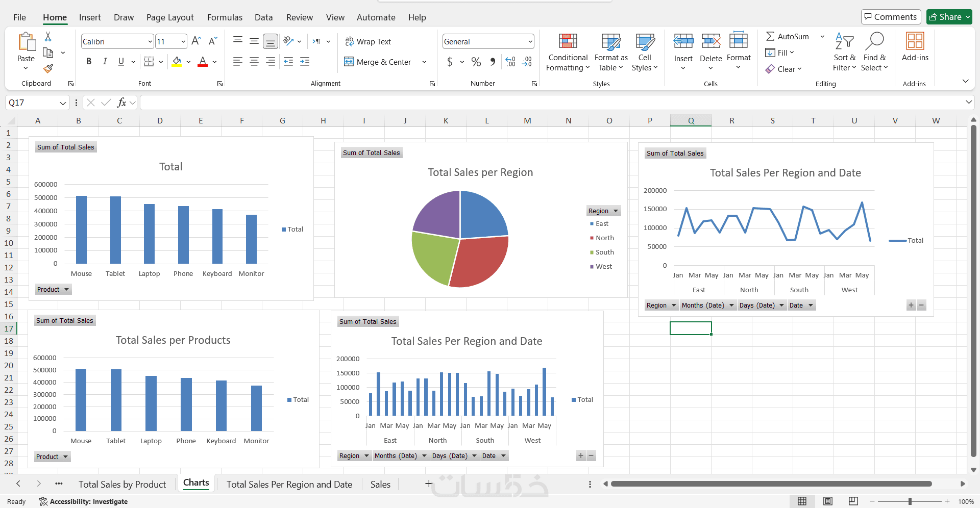This screenshot has width=980, height=508.
Task: Click the Delete cells icon
Action: [711, 41]
